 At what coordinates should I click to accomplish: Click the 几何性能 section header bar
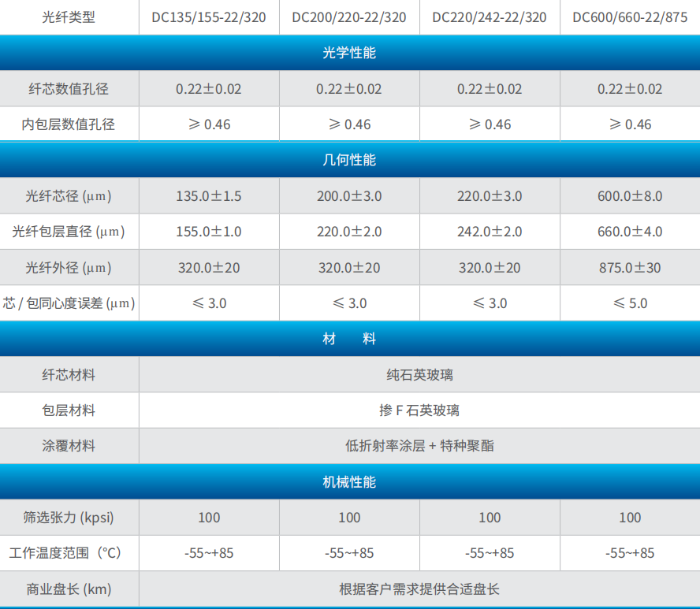(350, 160)
